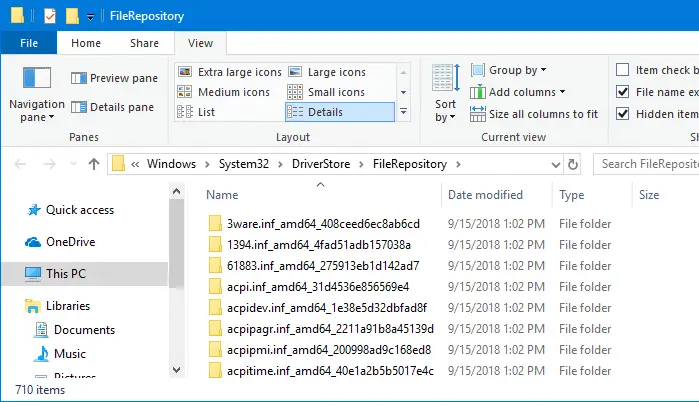Select Small icons layout
This screenshot has height=402, width=699.
[326, 92]
